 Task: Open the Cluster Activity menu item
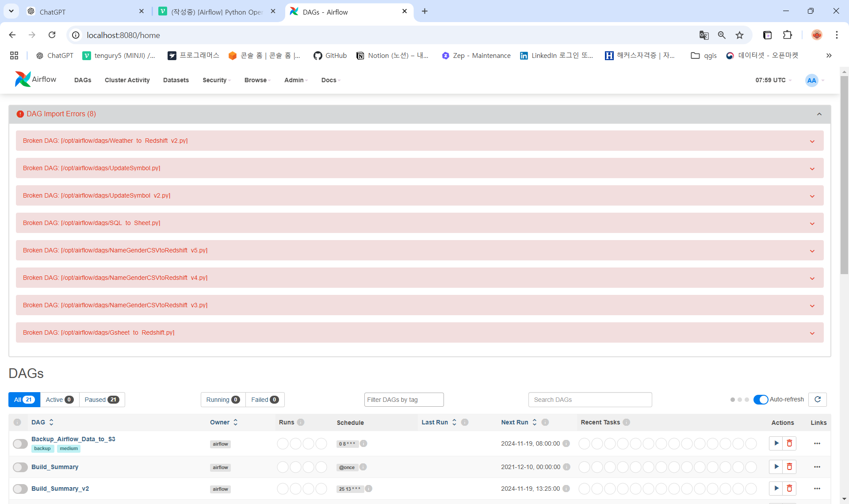pyautogui.click(x=127, y=80)
